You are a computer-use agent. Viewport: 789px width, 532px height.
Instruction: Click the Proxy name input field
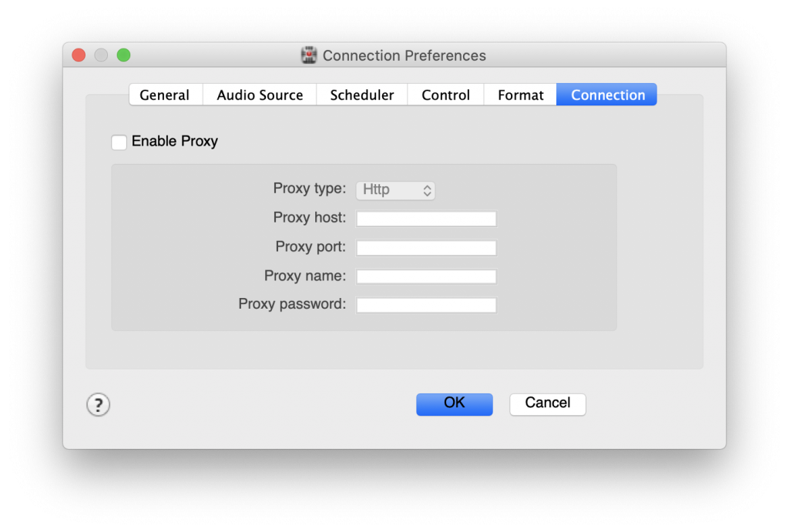tap(426, 276)
